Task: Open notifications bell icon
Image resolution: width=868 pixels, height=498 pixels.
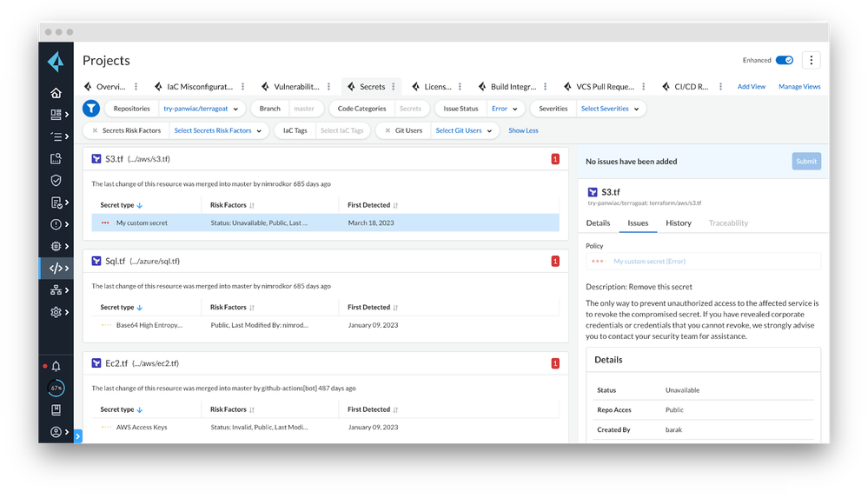Action: tap(56, 366)
